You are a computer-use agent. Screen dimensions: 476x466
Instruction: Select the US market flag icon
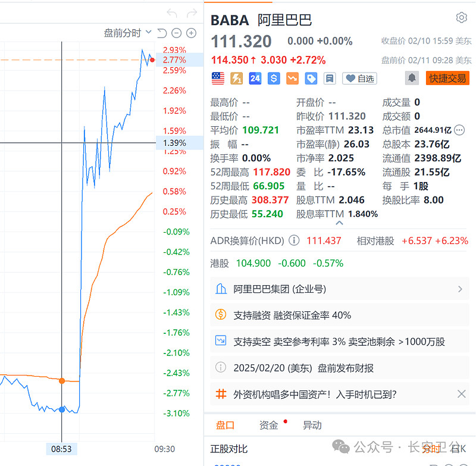click(x=218, y=78)
